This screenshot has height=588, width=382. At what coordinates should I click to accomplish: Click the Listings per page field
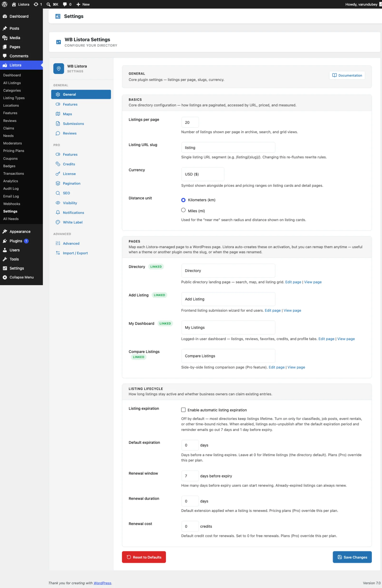click(190, 122)
